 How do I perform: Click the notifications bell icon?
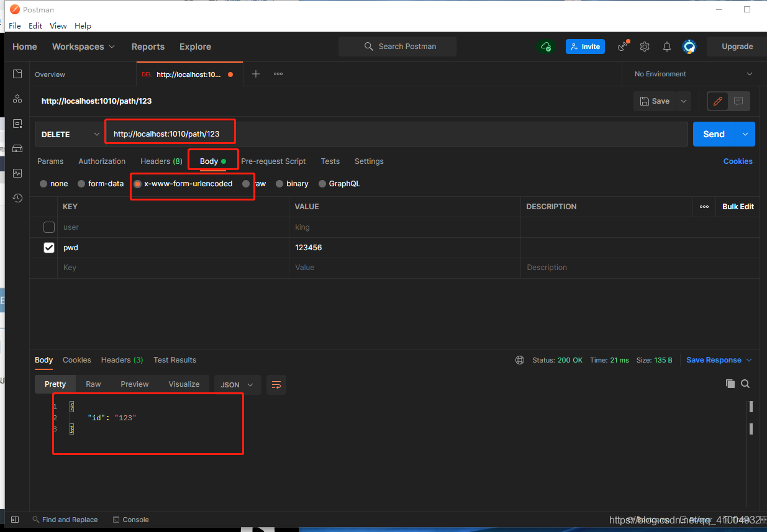point(667,47)
